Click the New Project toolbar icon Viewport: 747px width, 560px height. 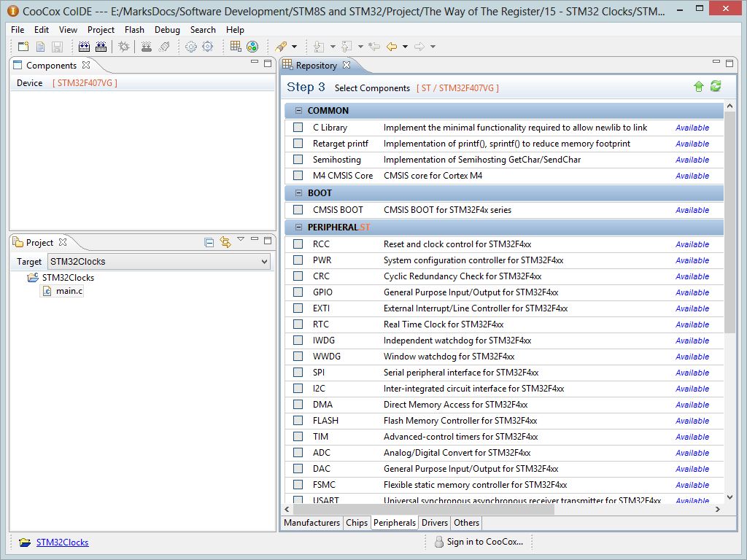click(x=23, y=47)
